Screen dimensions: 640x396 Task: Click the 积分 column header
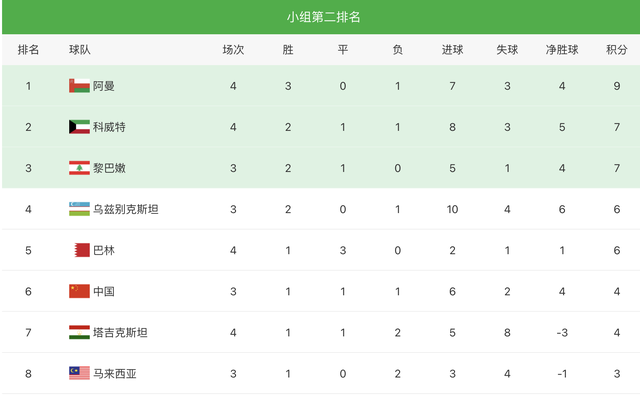pos(616,50)
